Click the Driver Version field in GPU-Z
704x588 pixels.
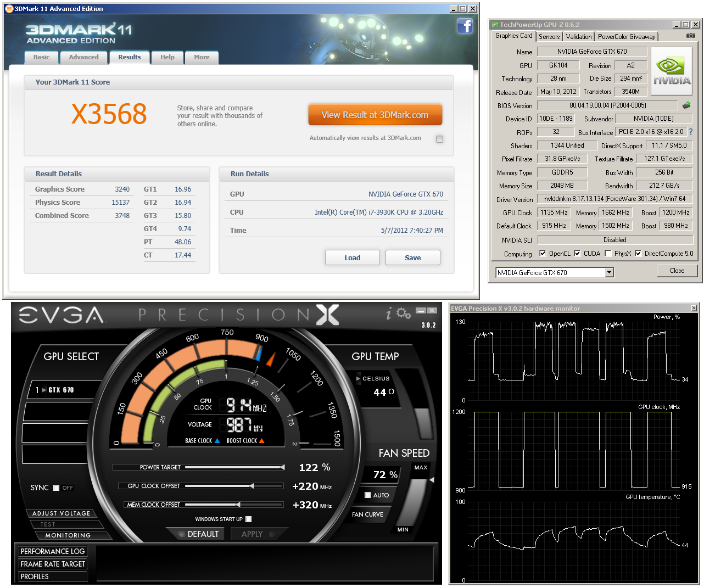click(x=614, y=199)
